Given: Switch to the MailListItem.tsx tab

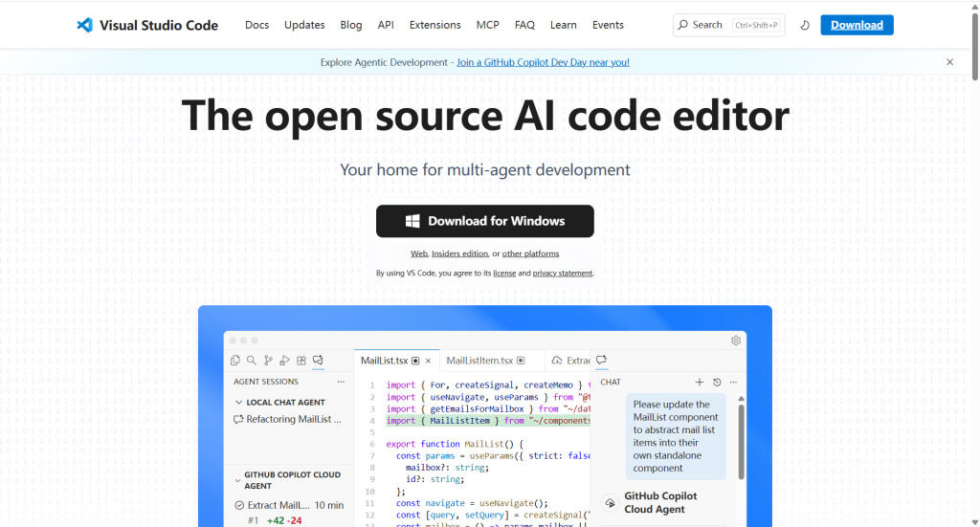Looking at the screenshot, I should pyautogui.click(x=479, y=361).
